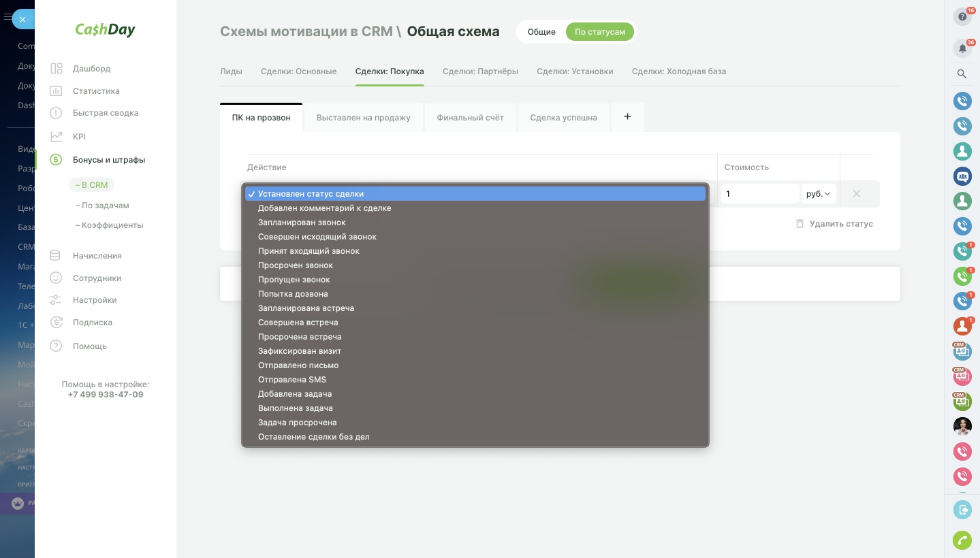Switch to Сделки: Установки tab

coord(575,71)
